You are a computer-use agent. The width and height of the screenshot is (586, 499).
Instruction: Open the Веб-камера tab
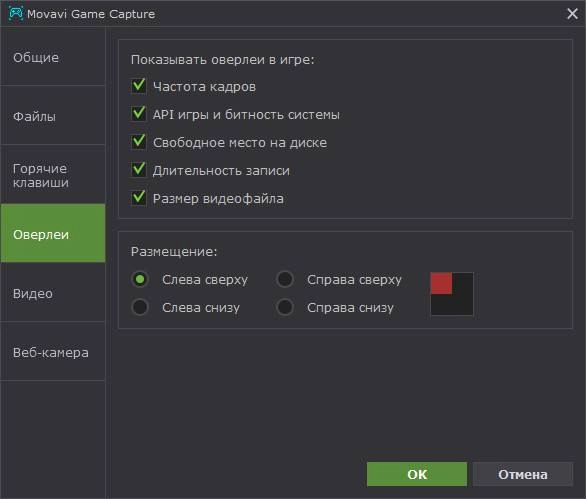tap(53, 352)
